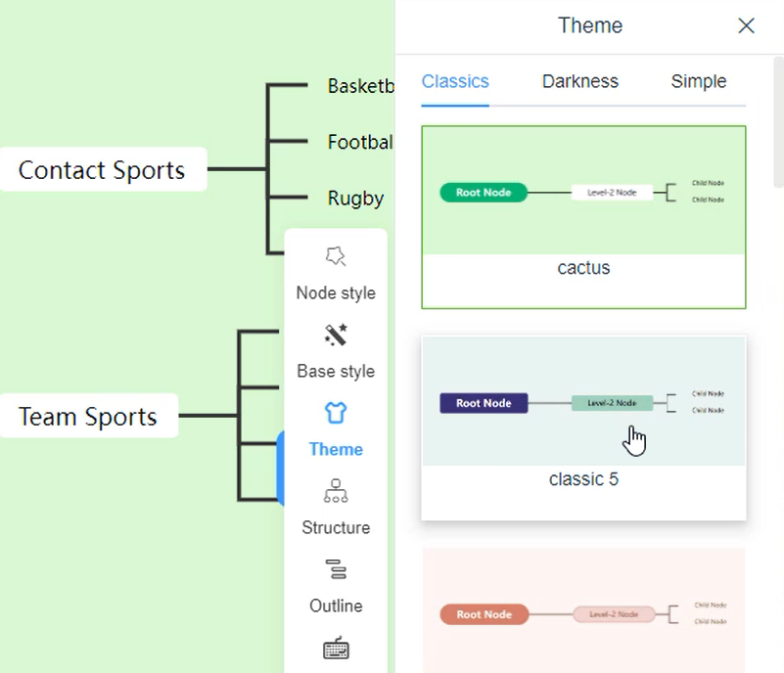Apply the classic 5 theme

[x=583, y=402]
